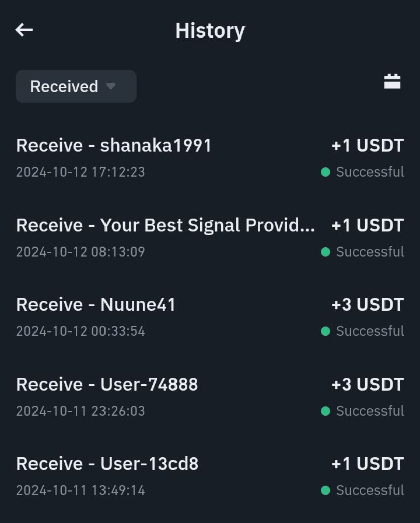Tap +1 USDT amount from shanaka1991
This screenshot has width=420, height=523.
click(x=367, y=145)
